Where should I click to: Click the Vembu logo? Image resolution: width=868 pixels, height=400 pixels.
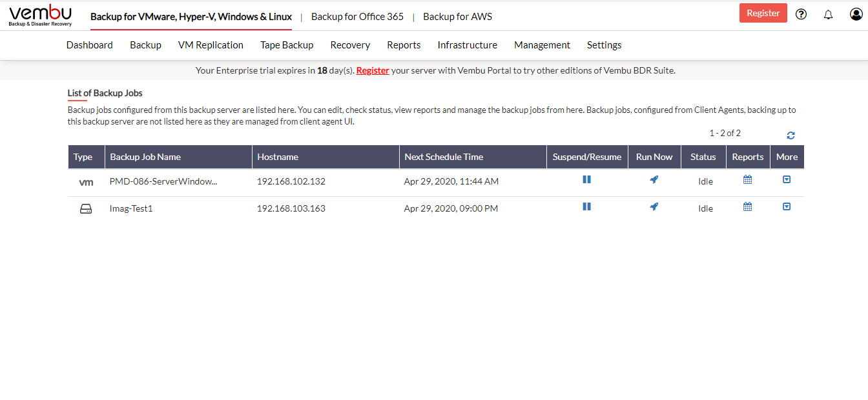pyautogui.click(x=41, y=15)
